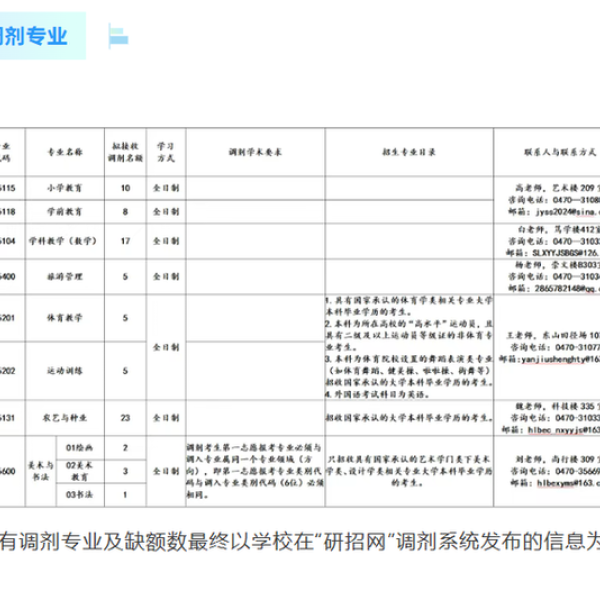
Task: Click the quota value 10 for 小学教育
Action: [126, 188]
